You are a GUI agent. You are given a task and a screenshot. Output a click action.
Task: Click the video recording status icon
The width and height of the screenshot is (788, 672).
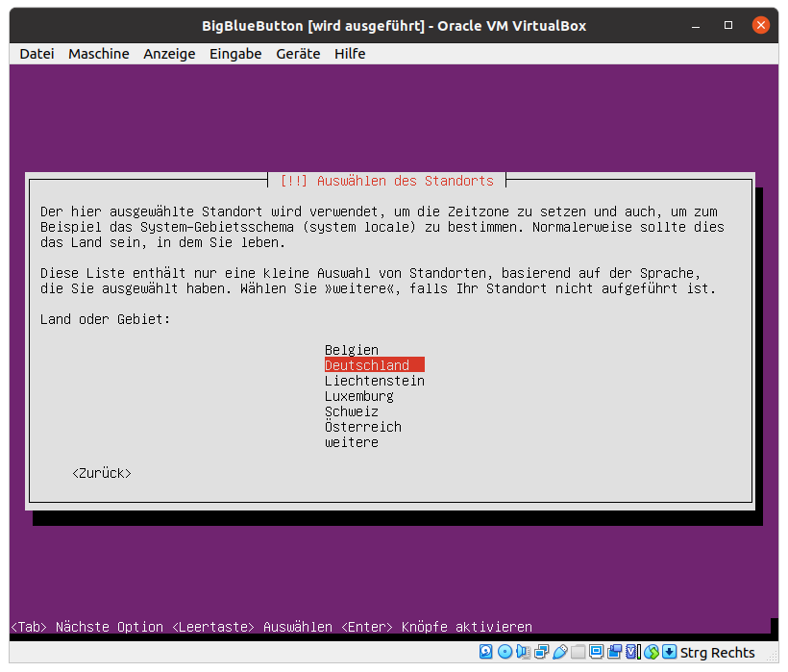[614, 652]
